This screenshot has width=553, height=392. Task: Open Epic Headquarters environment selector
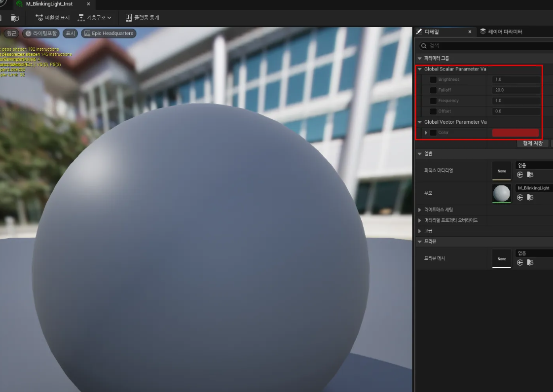point(109,33)
